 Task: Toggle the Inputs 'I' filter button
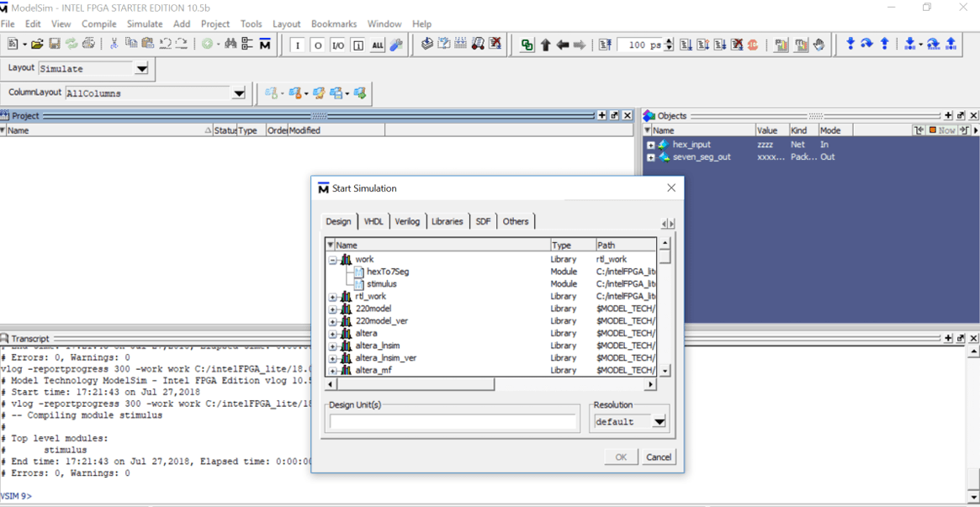pyautogui.click(x=297, y=45)
